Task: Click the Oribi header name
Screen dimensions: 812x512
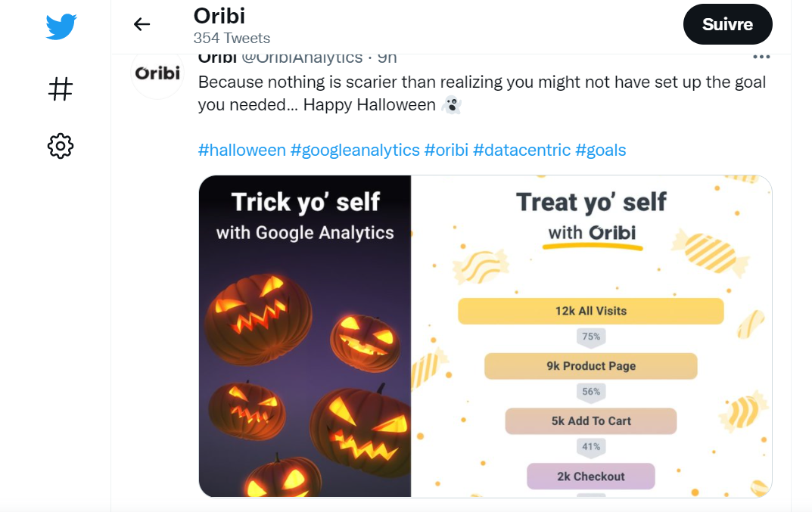Action: coord(219,15)
